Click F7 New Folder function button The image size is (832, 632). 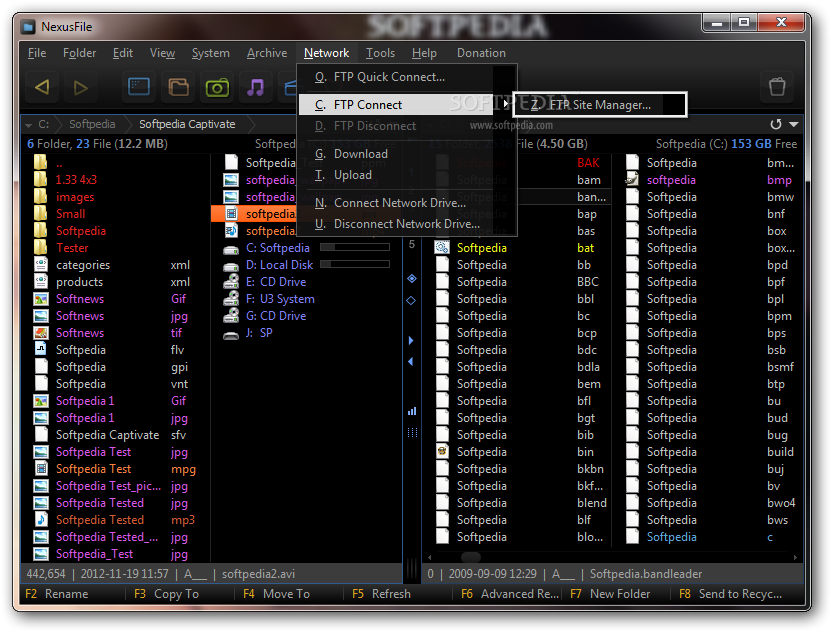tap(610, 594)
